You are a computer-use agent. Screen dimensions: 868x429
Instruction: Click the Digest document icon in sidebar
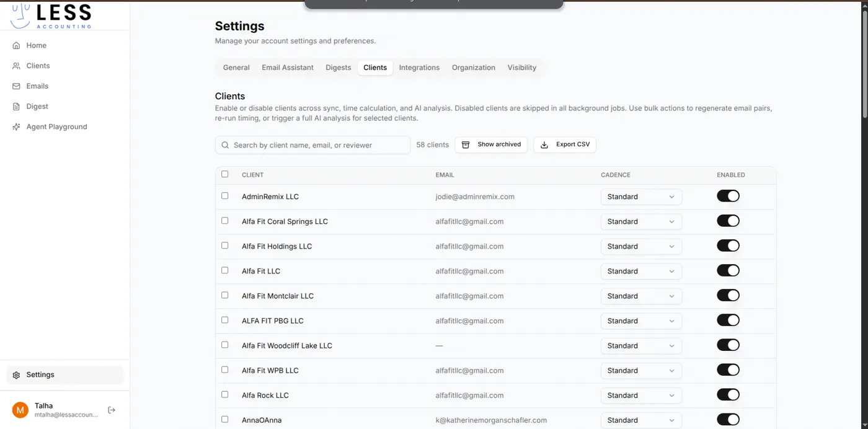[x=16, y=107]
